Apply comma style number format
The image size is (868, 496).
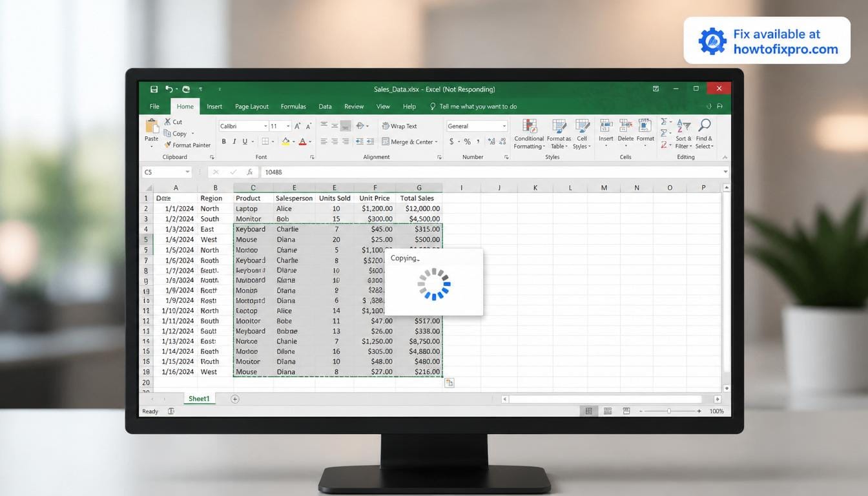tap(479, 141)
